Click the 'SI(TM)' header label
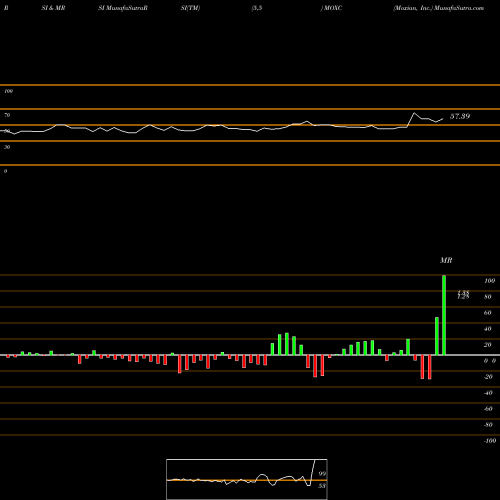This screenshot has width=500, height=500. point(190,8)
